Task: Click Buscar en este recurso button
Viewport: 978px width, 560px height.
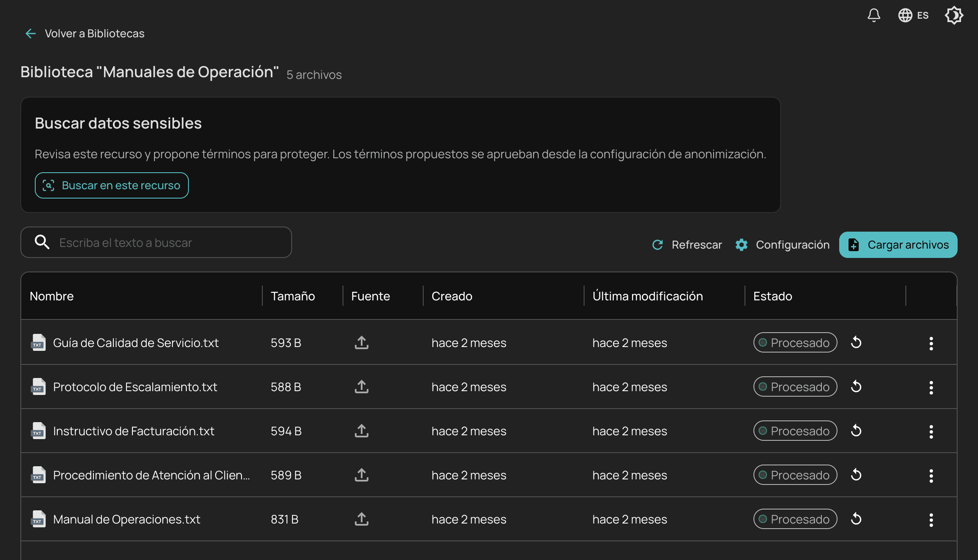Action: 112,185
